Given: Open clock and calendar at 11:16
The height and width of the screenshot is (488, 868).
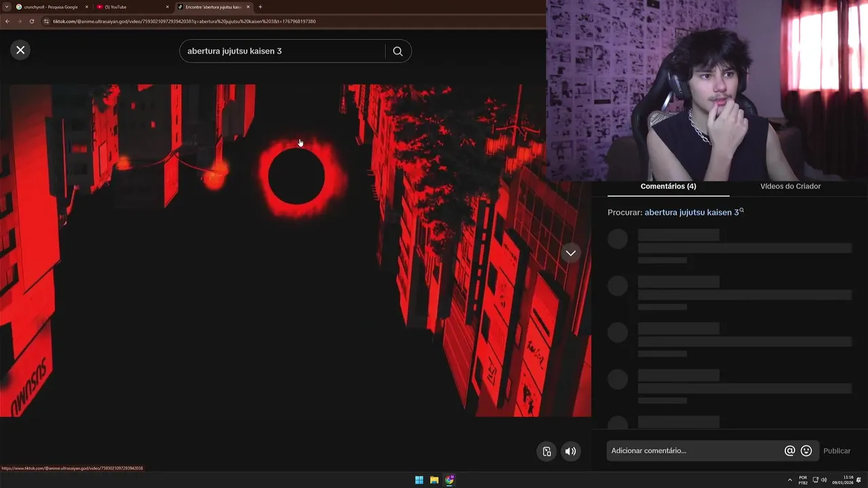Looking at the screenshot, I should [843, 480].
